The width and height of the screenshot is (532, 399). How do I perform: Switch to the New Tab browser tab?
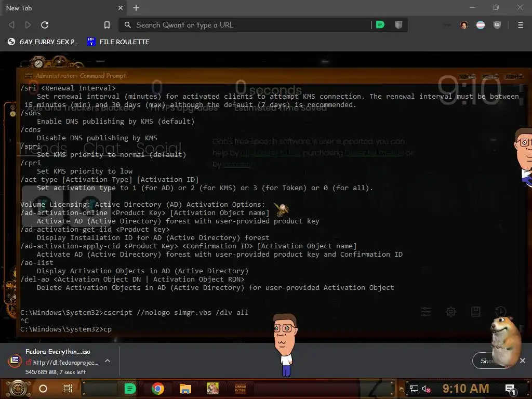point(63,8)
